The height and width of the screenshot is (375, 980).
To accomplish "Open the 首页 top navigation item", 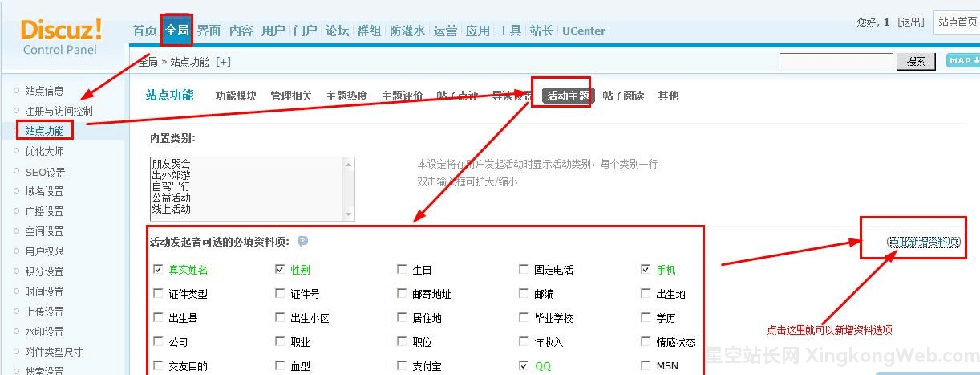I will (145, 31).
